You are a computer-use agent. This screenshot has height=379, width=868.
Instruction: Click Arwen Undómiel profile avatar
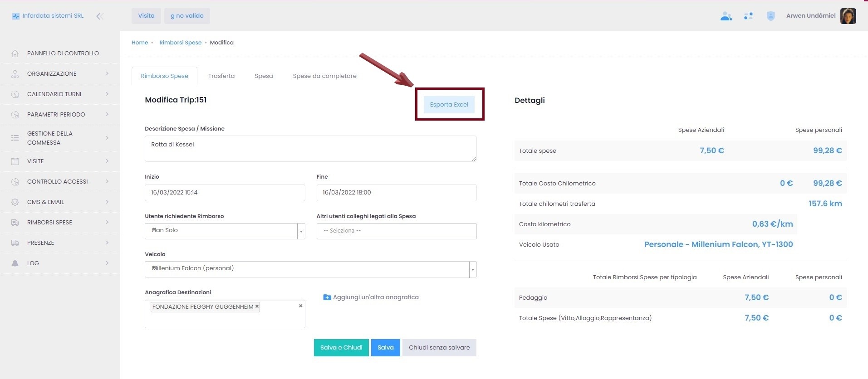click(x=848, y=16)
